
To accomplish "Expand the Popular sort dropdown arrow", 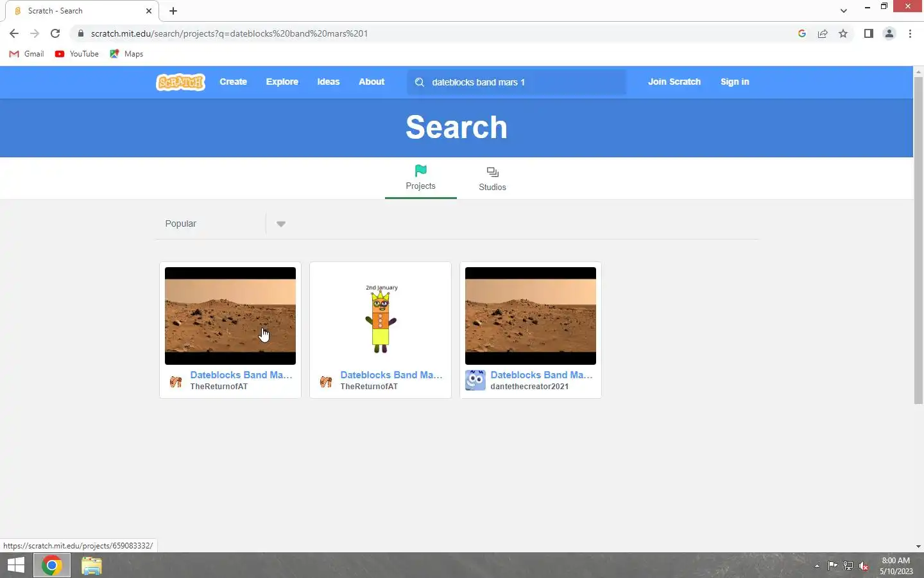I will pos(280,223).
